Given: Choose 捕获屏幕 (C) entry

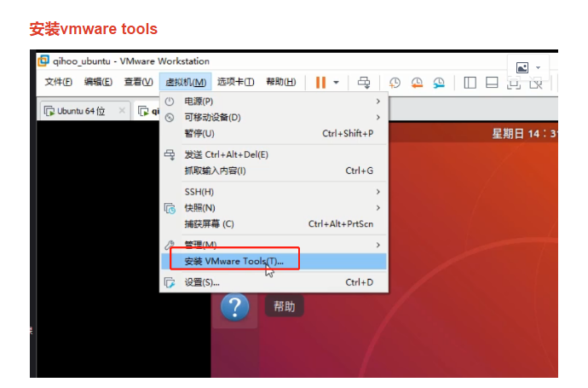Looking at the screenshot, I should pyautogui.click(x=274, y=224).
